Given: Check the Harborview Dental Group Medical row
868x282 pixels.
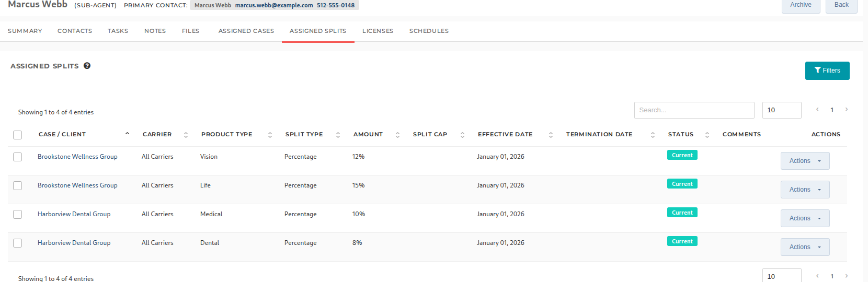Looking at the screenshot, I should 18,214.
